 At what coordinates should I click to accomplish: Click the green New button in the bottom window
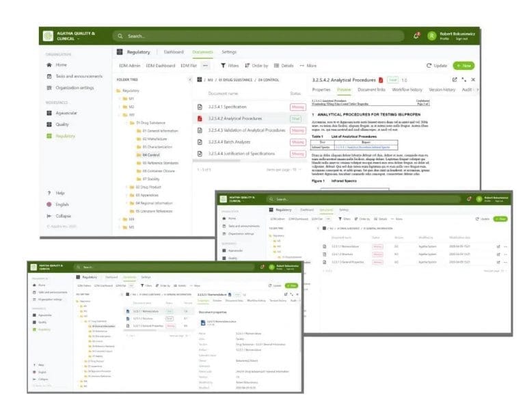click(x=291, y=286)
